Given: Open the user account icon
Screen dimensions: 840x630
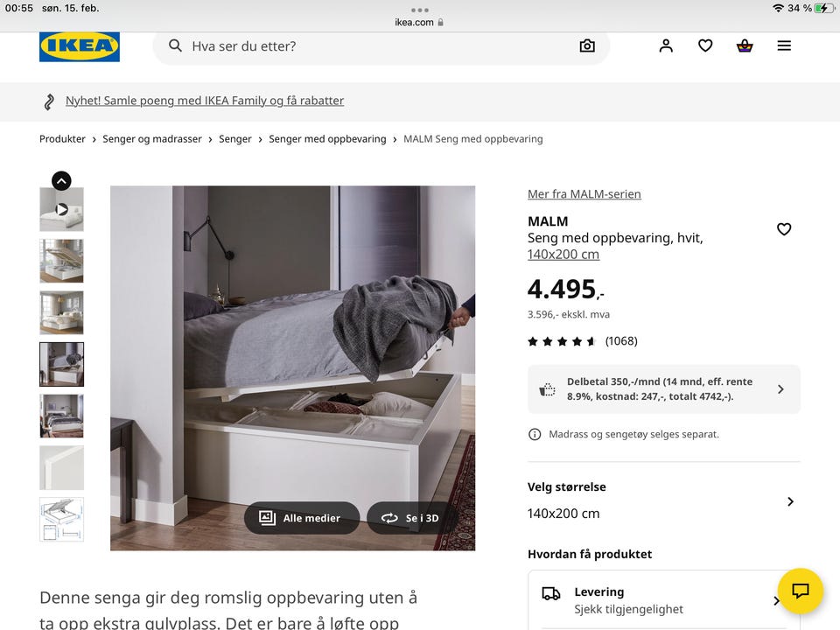Looking at the screenshot, I should [666, 46].
